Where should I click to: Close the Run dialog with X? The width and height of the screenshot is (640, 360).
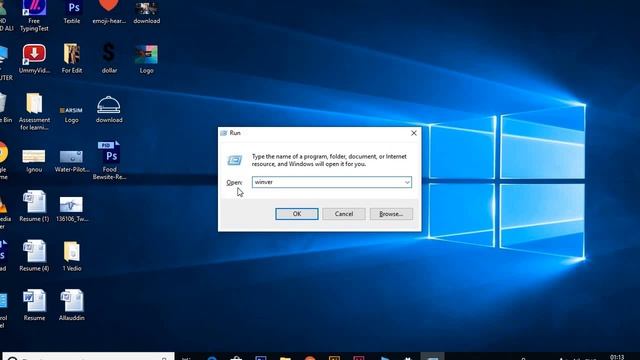tap(413, 133)
